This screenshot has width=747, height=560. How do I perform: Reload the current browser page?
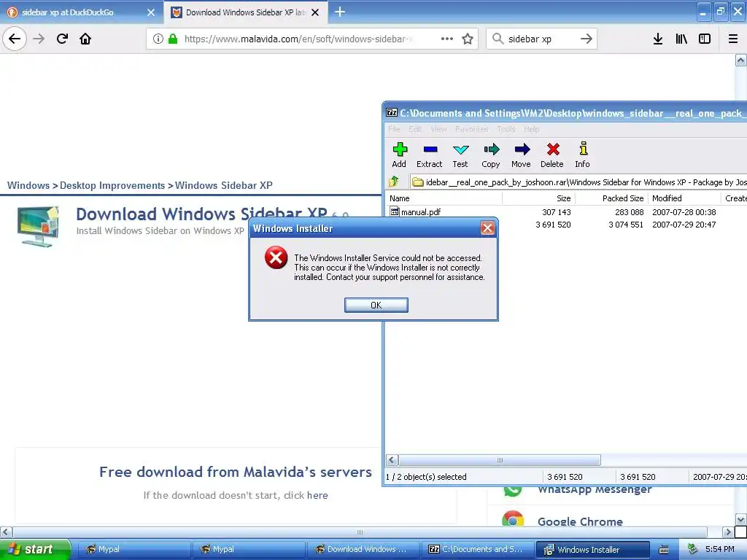click(x=62, y=39)
